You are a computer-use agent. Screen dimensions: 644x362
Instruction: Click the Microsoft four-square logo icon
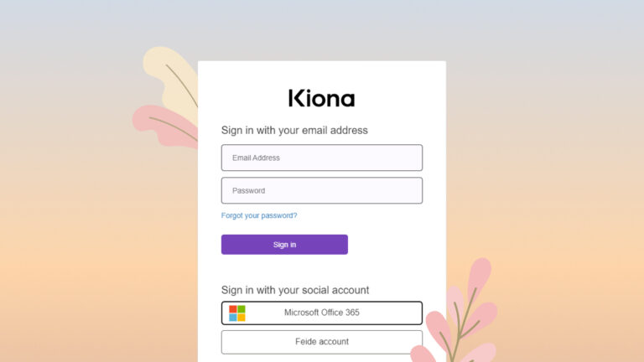tap(237, 313)
